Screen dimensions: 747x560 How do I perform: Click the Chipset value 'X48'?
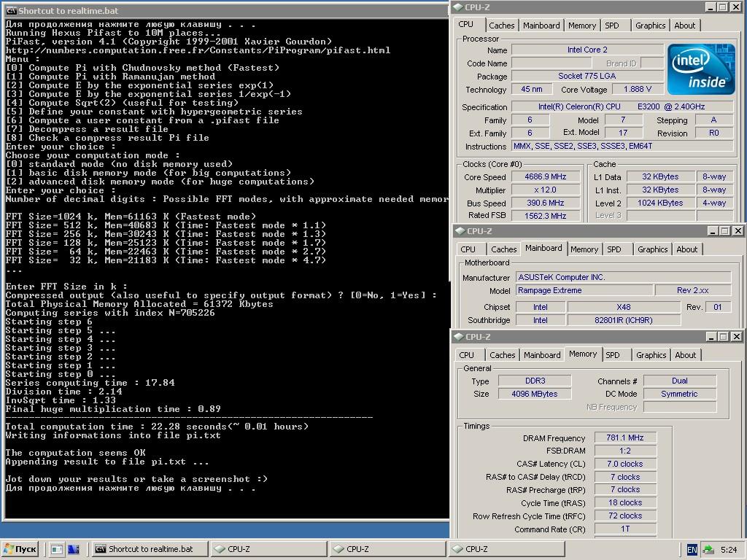(623, 307)
